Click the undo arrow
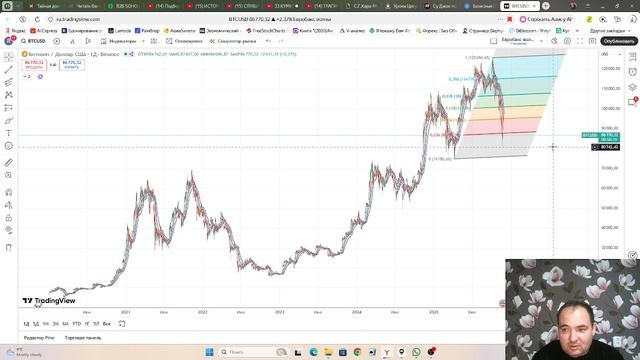The image size is (640, 360). 268,41
